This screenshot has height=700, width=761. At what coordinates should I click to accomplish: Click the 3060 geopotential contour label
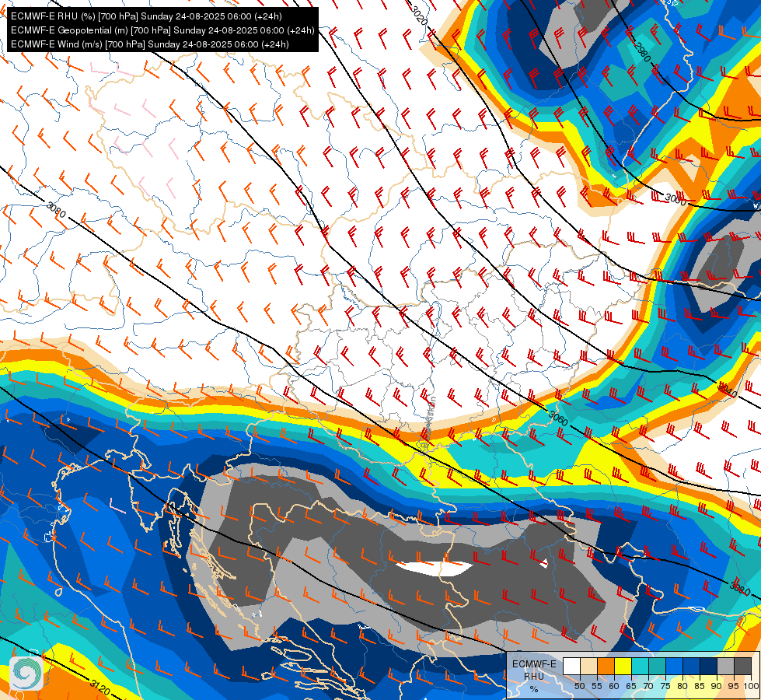pos(557,418)
